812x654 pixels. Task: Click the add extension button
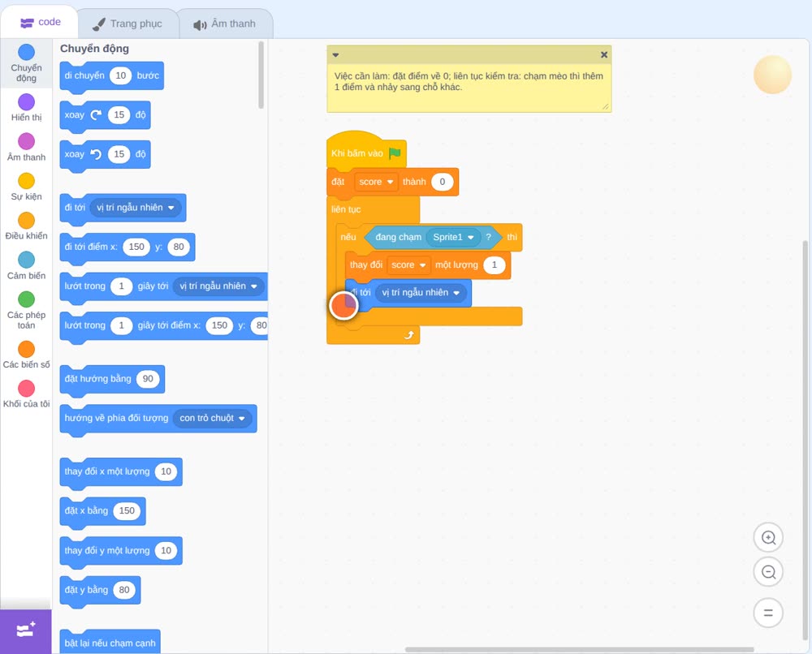point(26,631)
